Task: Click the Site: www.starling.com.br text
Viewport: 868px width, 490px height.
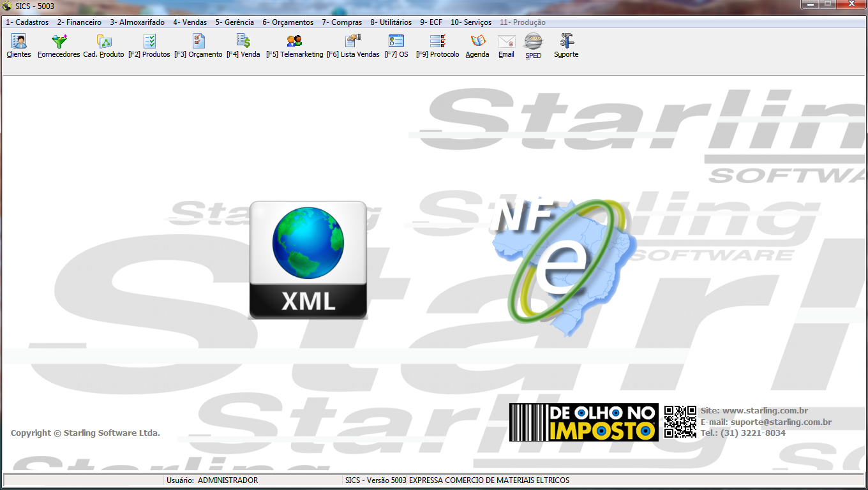Action: click(754, 411)
